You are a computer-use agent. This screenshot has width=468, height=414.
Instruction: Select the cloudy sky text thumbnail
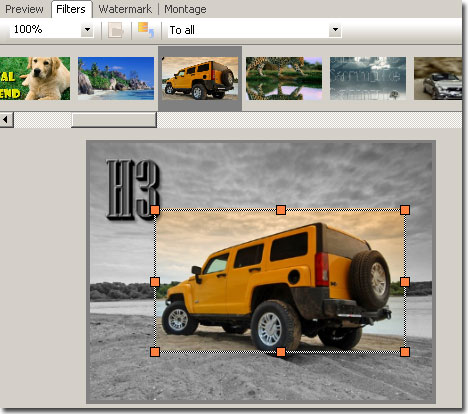point(368,78)
